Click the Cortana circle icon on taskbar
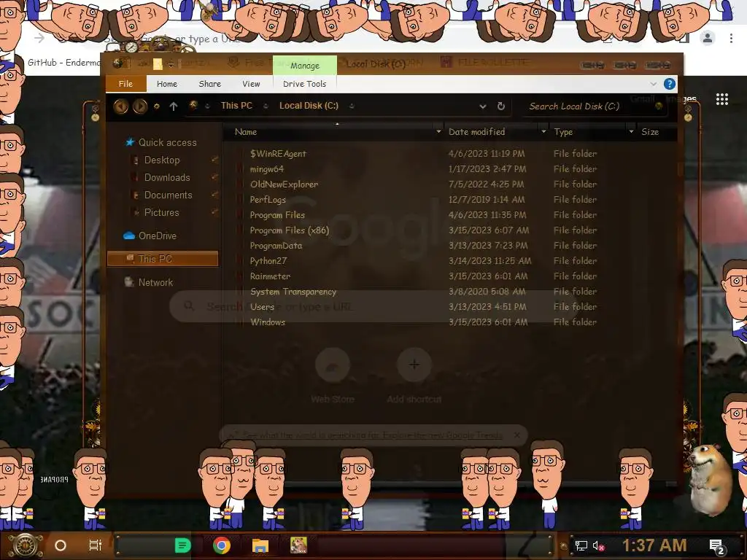 coord(60,545)
